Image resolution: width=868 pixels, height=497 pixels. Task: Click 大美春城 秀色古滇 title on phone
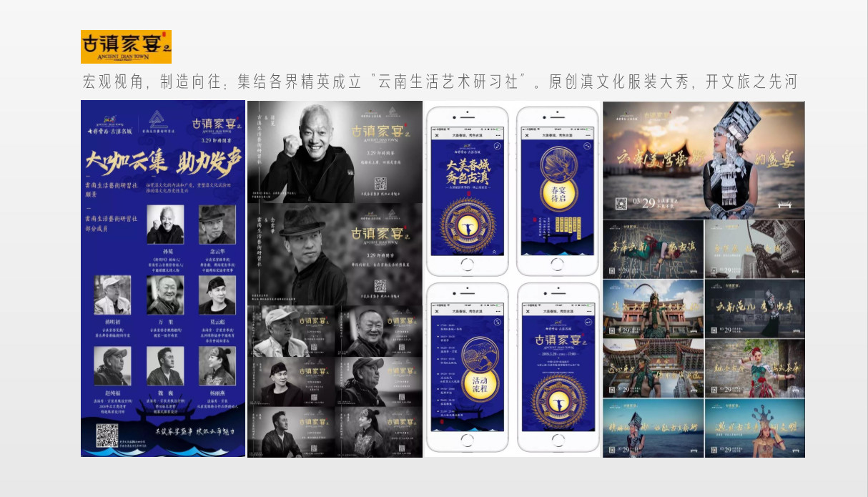coord(468,171)
